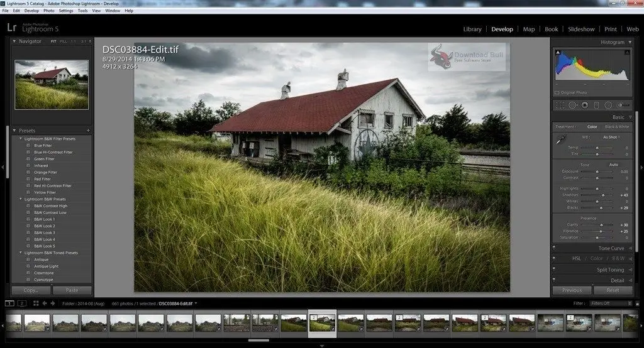Collapse Lightroom B&W Toned Presets folder

21,253
